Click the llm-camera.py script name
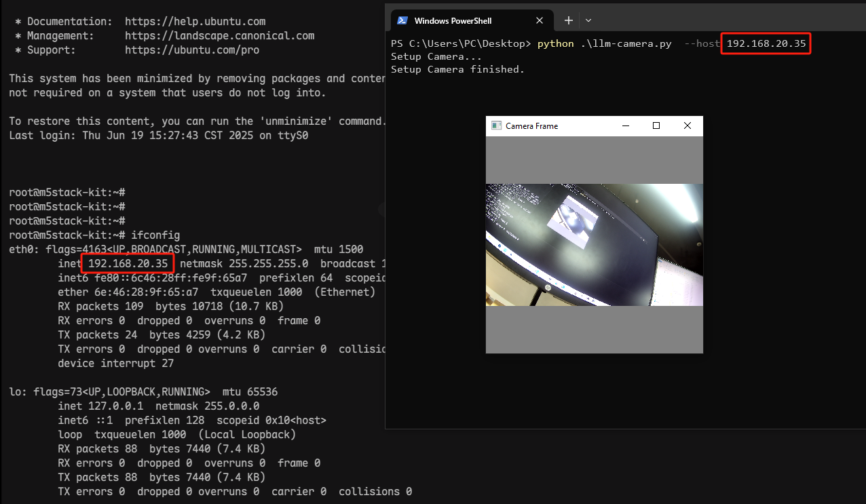 click(626, 44)
